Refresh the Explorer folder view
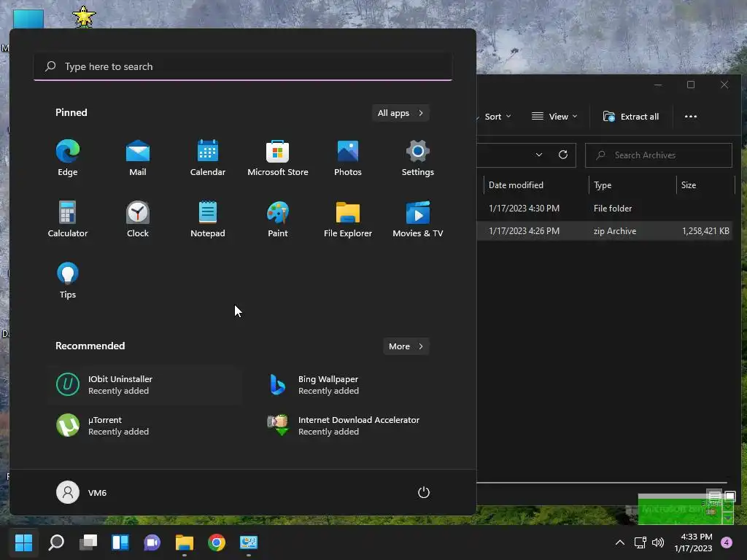 tap(563, 155)
